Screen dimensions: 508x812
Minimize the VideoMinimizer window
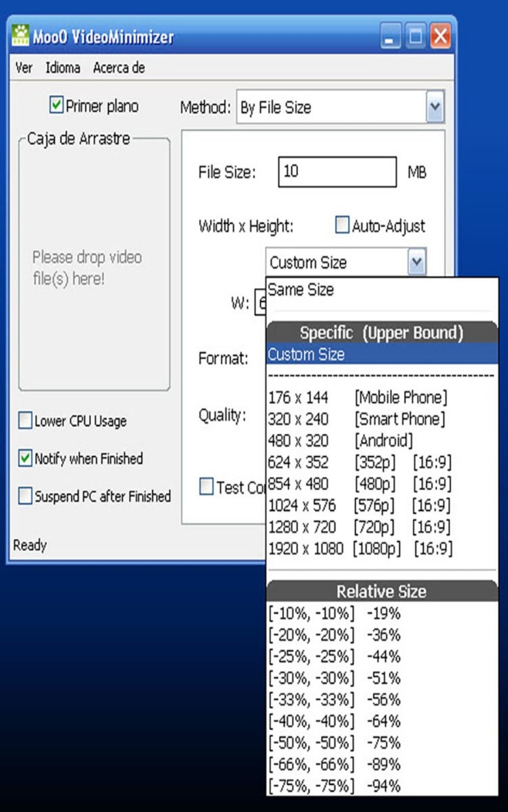point(389,37)
